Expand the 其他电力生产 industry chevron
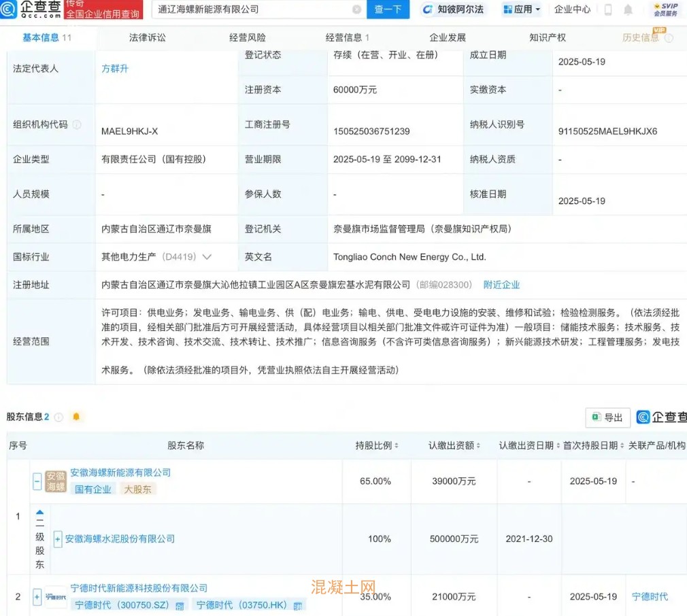This screenshot has width=687, height=616. [207, 257]
